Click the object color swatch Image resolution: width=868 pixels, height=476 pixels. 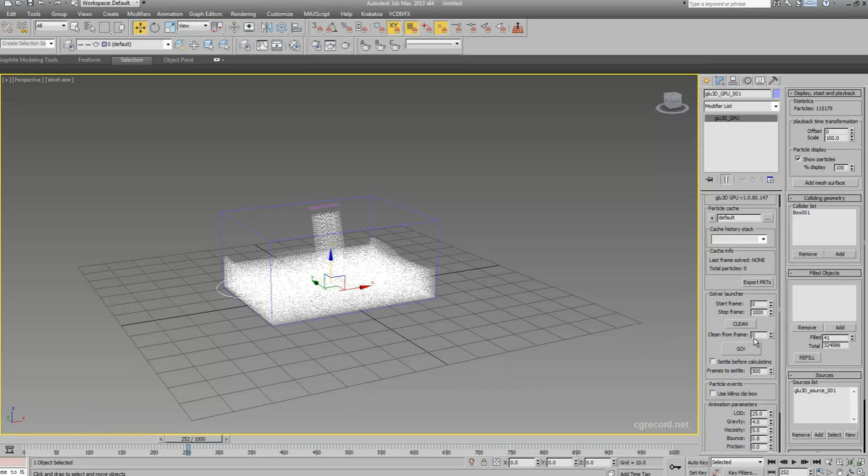(x=777, y=94)
